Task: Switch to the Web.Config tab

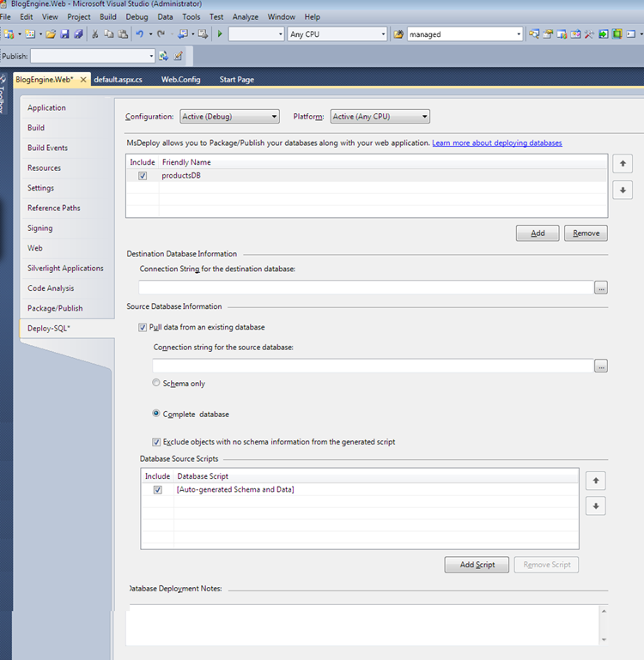Action: click(x=180, y=80)
